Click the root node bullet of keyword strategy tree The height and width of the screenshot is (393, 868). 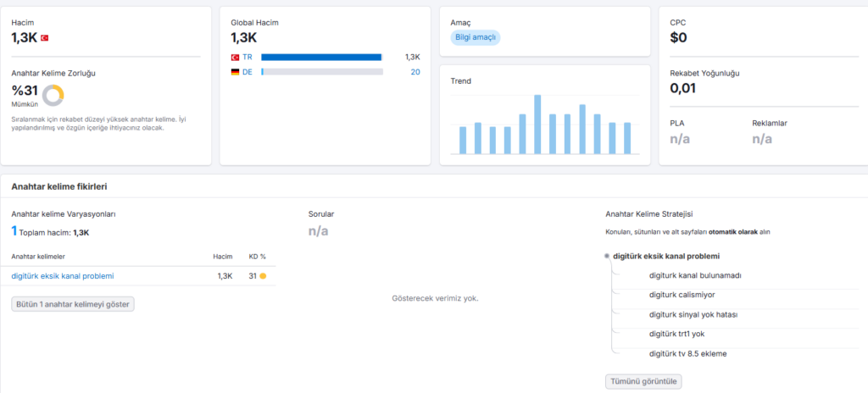click(607, 257)
